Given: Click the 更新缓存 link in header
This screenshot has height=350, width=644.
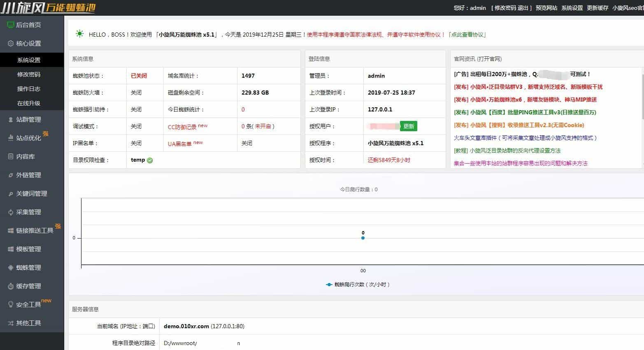Looking at the screenshot, I should point(598,8).
